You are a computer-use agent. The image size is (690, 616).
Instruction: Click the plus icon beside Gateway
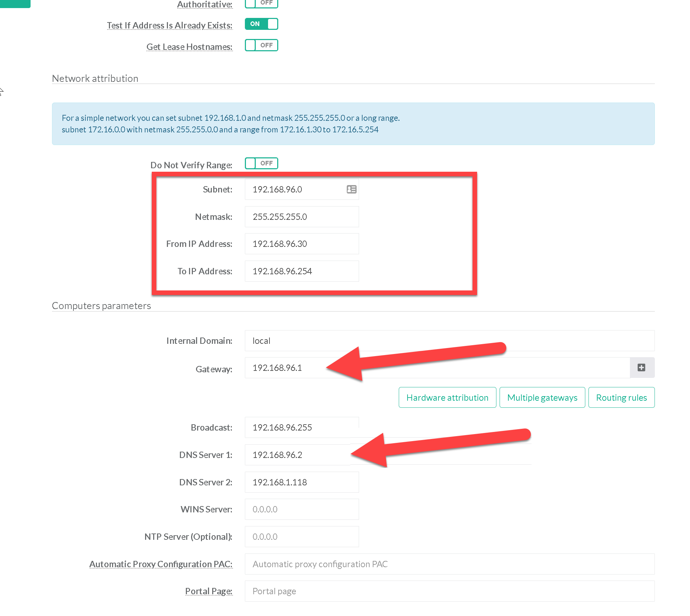pyautogui.click(x=642, y=368)
